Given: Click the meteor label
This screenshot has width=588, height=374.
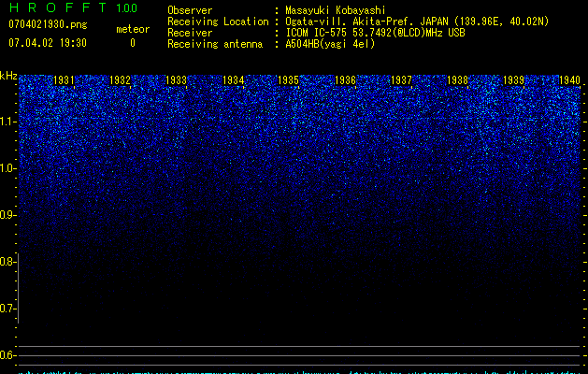Looking at the screenshot, I should [133, 29].
